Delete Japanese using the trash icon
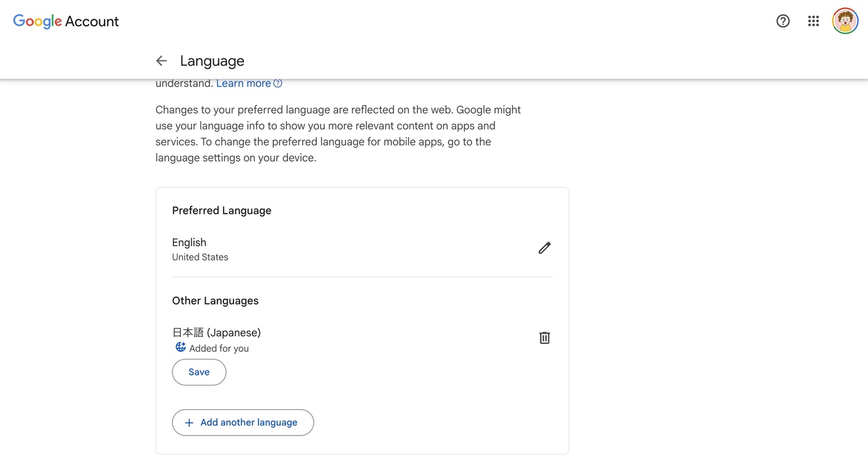 544,338
